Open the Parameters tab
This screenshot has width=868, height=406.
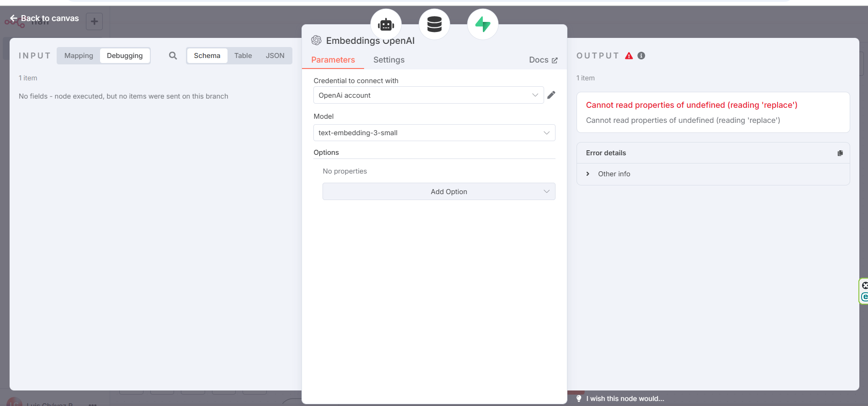(x=333, y=60)
